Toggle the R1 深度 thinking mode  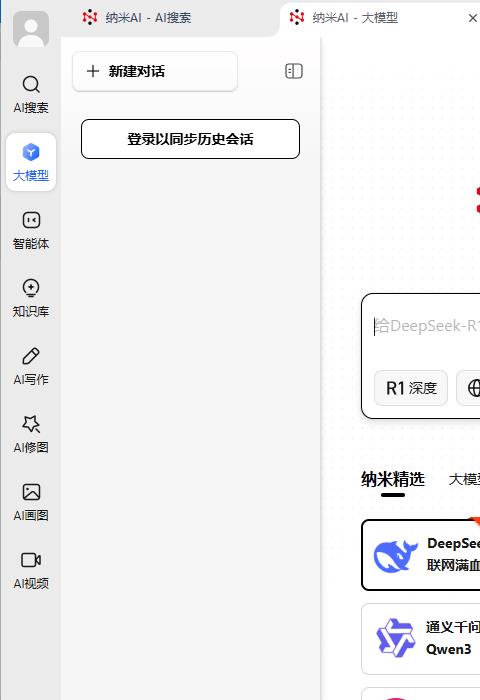coord(411,388)
